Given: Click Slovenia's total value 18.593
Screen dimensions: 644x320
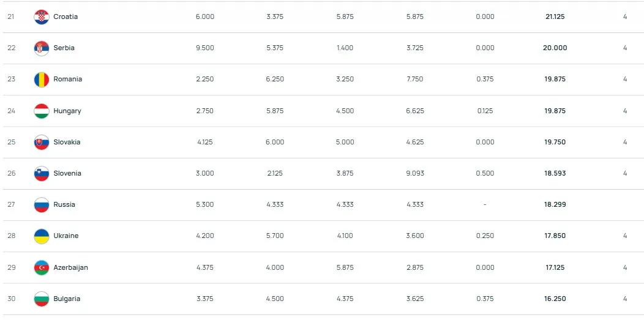Looking at the screenshot, I should (x=555, y=174).
